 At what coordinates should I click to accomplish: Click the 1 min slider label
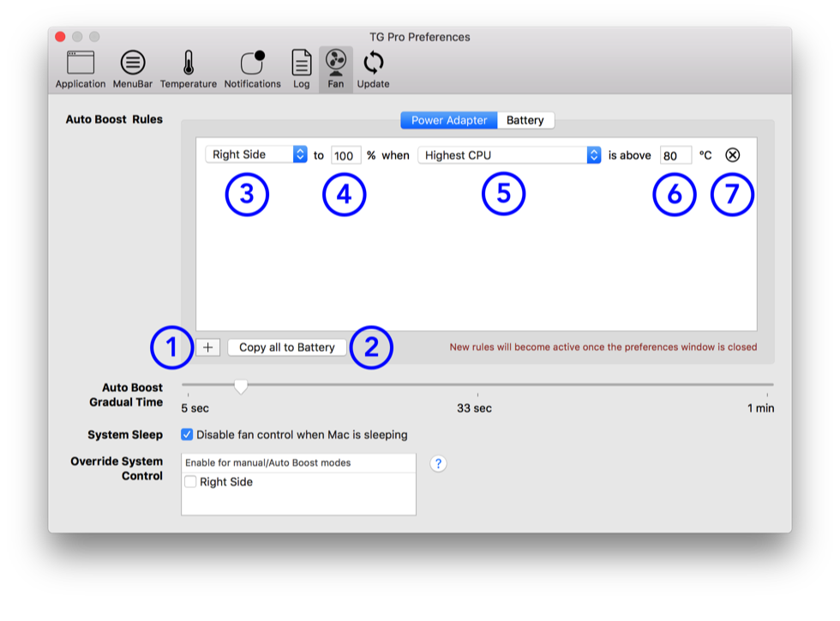761,408
